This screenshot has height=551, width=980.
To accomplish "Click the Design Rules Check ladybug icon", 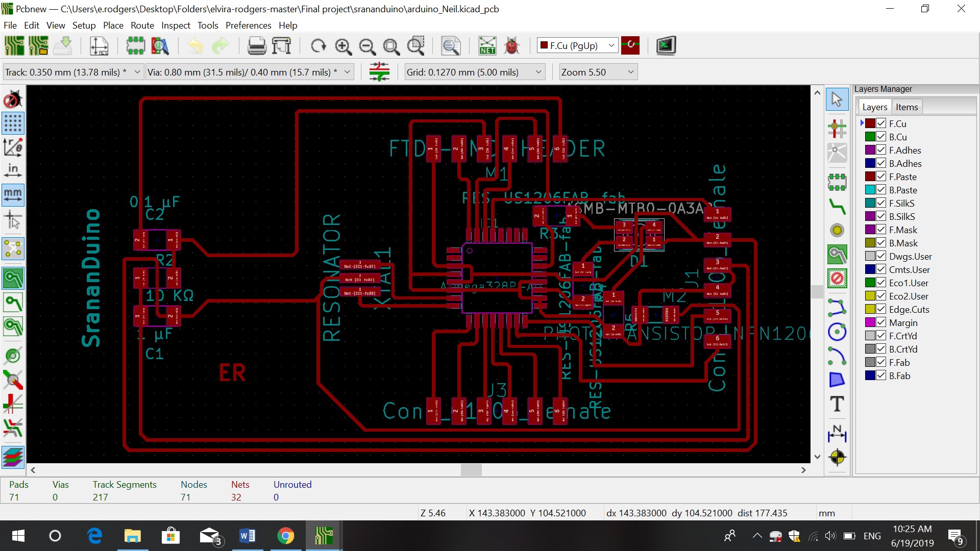I will coord(511,46).
